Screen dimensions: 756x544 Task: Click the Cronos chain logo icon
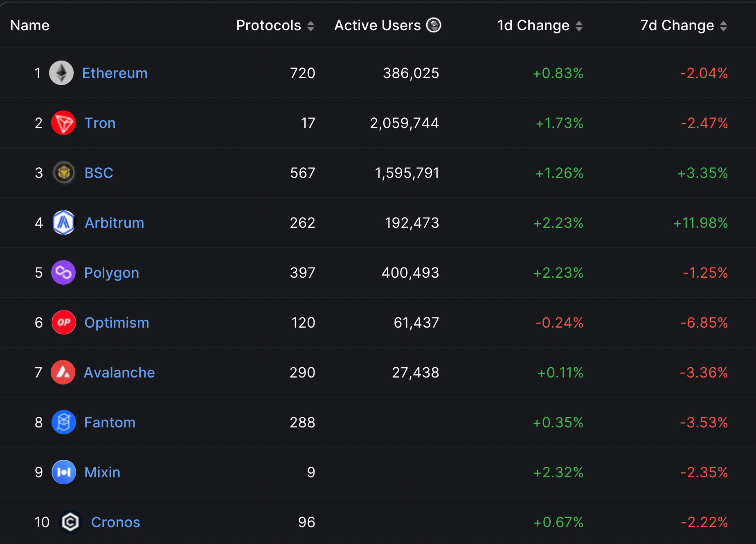tap(70, 522)
